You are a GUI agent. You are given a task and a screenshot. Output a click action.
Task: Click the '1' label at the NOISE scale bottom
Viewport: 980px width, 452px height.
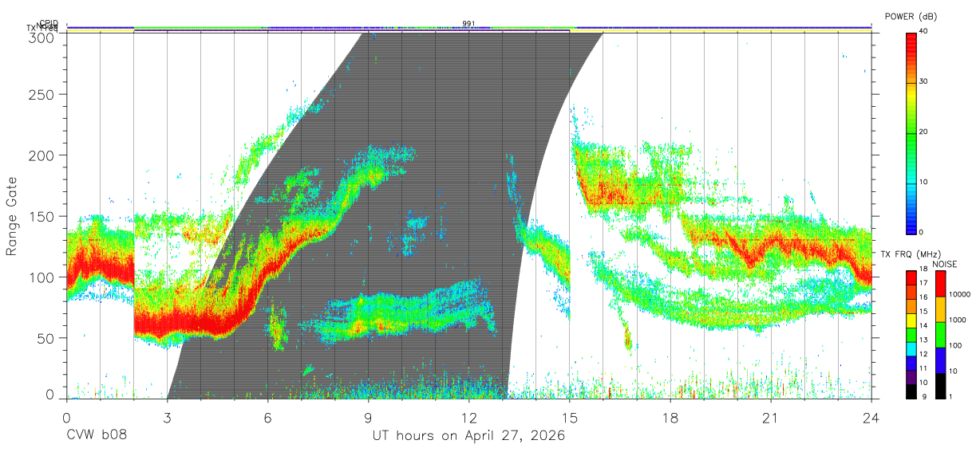click(x=950, y=396)
